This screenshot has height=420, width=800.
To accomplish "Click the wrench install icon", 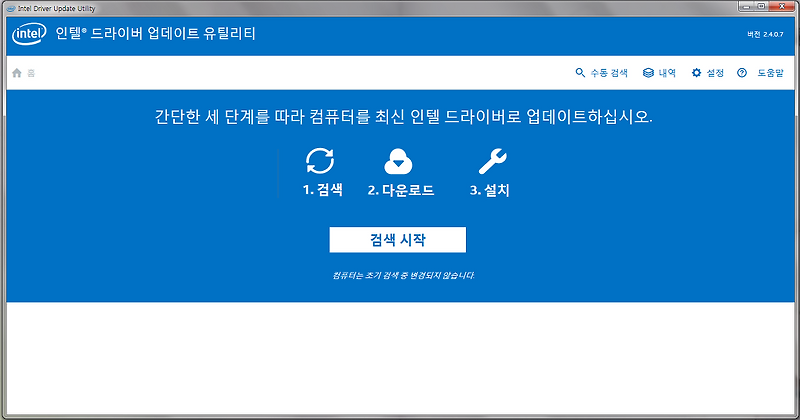I will click(x=492, y=161).
